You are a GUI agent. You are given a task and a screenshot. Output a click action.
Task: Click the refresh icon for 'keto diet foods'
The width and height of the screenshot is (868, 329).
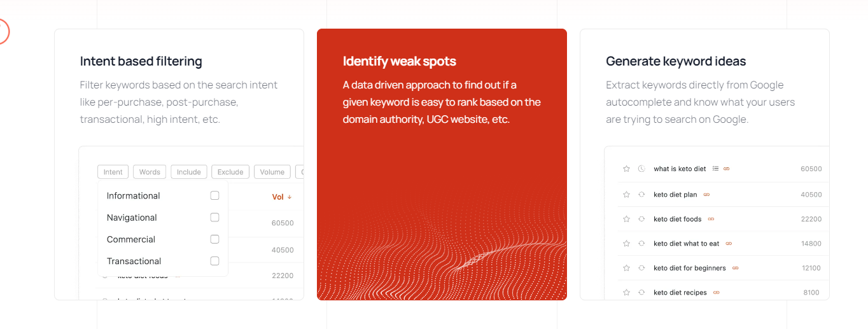(x=641, y=220)
